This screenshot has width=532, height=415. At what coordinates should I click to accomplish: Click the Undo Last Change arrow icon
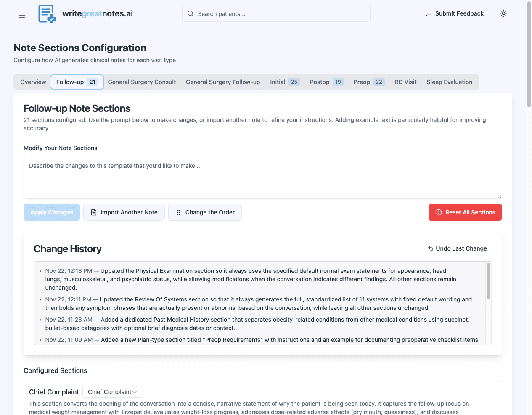(x=431, y=248)
